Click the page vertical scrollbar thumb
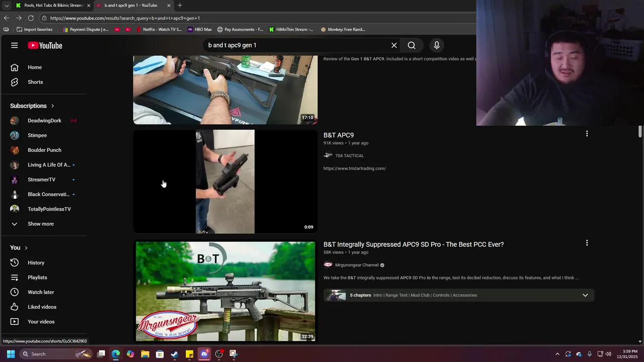 click(x=640, y=131)
